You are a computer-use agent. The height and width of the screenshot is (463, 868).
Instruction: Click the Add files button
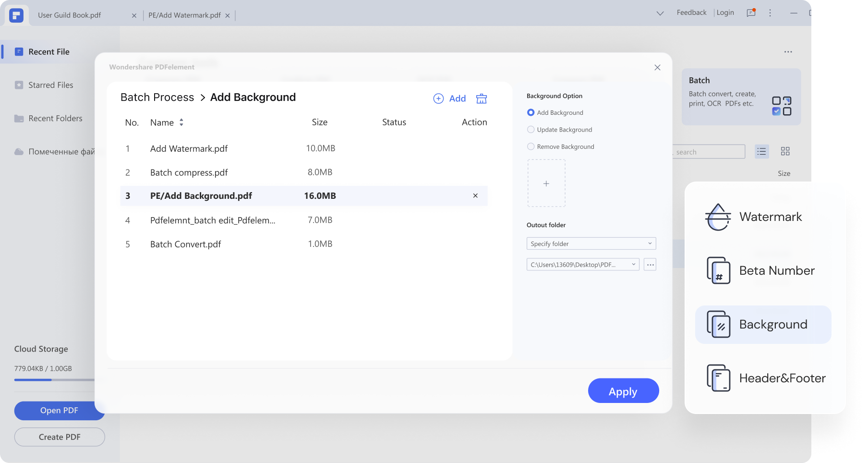click(x=450, y=98)
